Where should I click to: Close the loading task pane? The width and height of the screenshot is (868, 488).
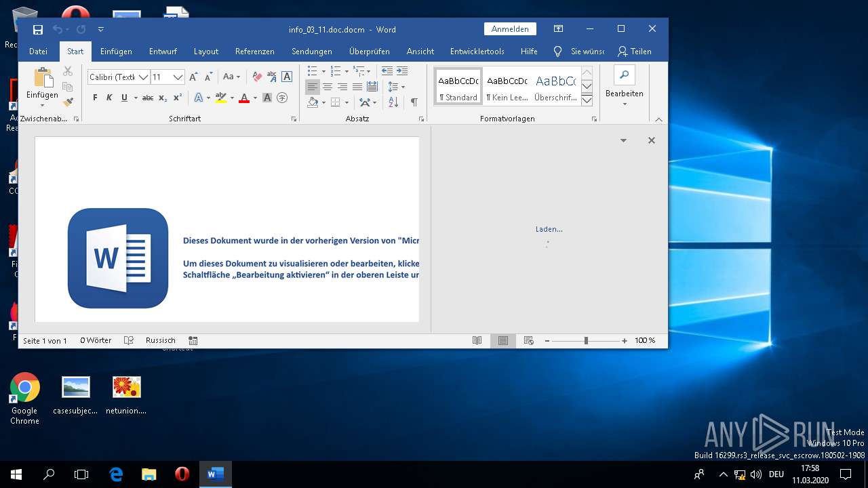click(x=652, y=140)
